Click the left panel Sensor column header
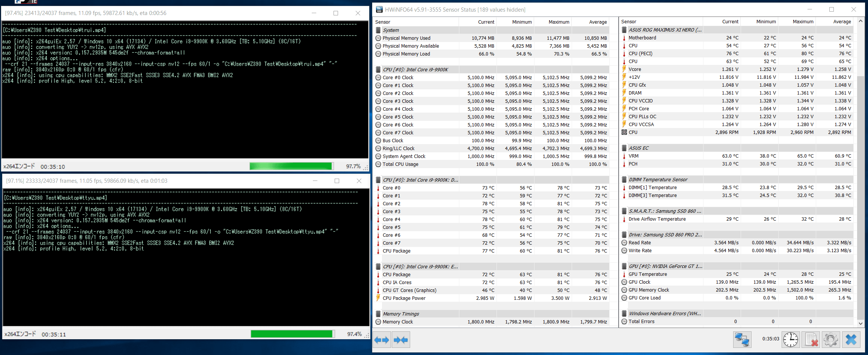The width and height of the screenshot is (868, 355). pos(416,22)
